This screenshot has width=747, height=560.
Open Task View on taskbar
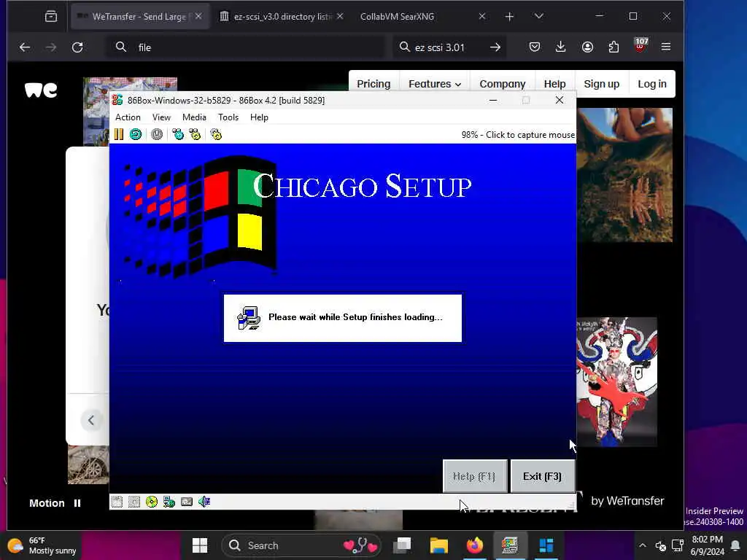[x=403, y=545]
